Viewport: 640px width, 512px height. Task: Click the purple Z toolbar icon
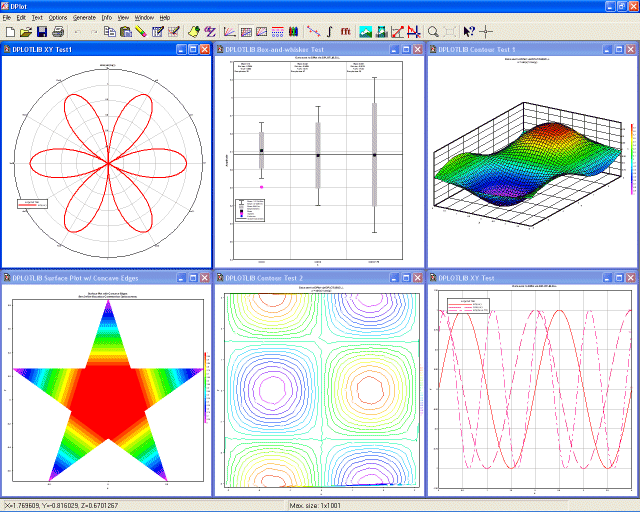tap(210, 32)
